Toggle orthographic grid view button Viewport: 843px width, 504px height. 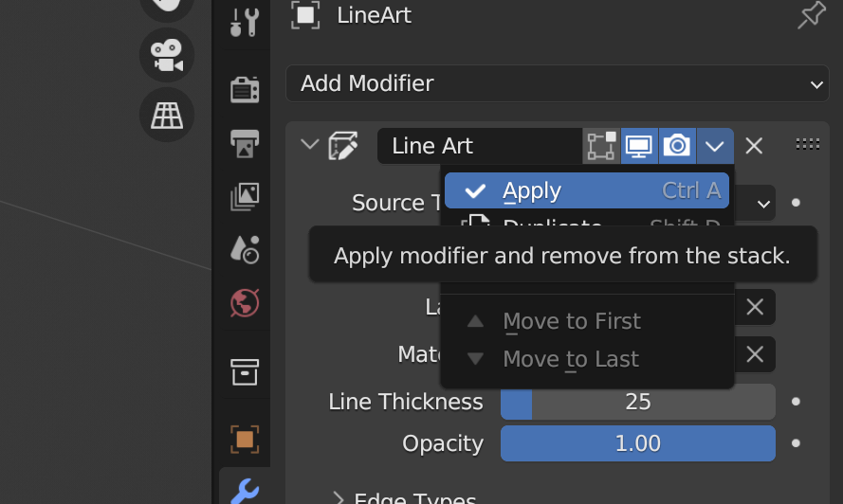[x=167, y=115]
